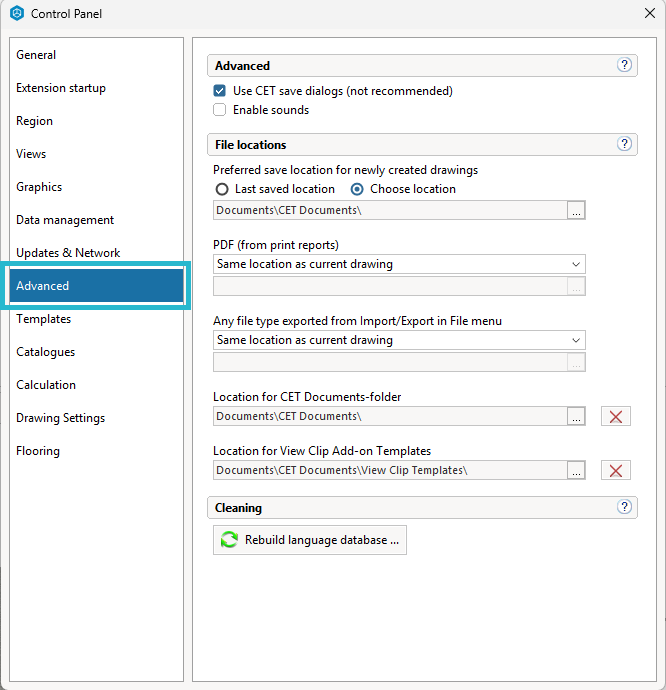Viewport: 666px width, 690px height.
Task: Open Updates & Network settings
Action: [96, 253]
